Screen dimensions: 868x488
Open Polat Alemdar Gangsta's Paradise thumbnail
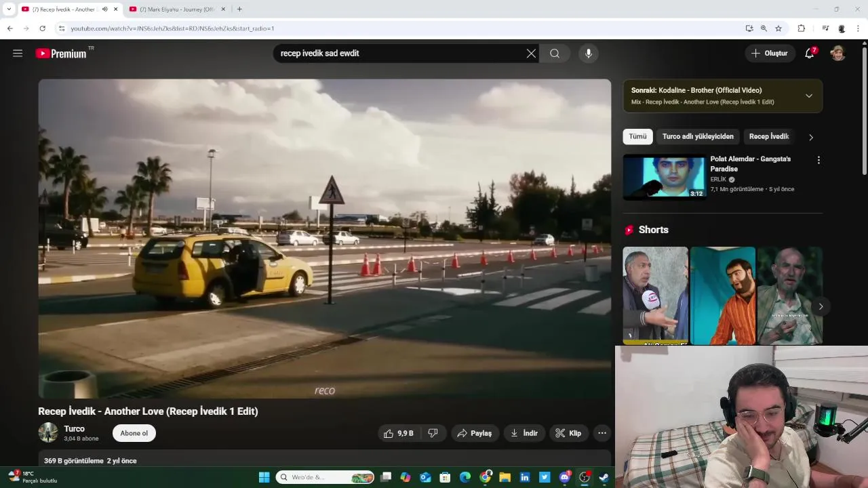(665, 177)
